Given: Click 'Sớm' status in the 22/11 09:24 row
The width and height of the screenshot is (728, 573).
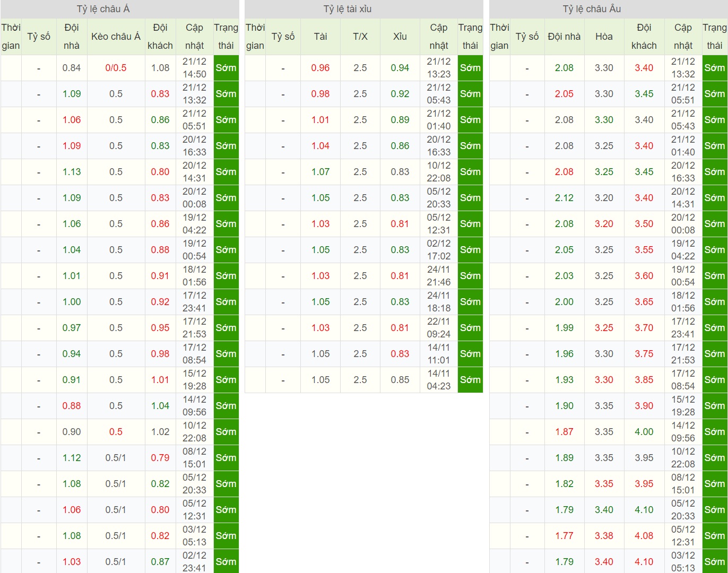Looking at the screenshot, I should click(x=471, y=328).
